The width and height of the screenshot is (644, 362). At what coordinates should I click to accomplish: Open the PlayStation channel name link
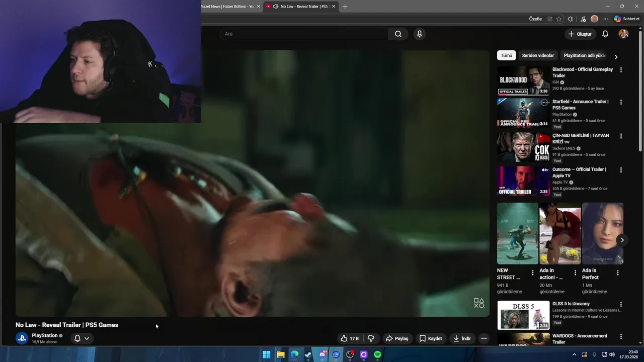45,335
